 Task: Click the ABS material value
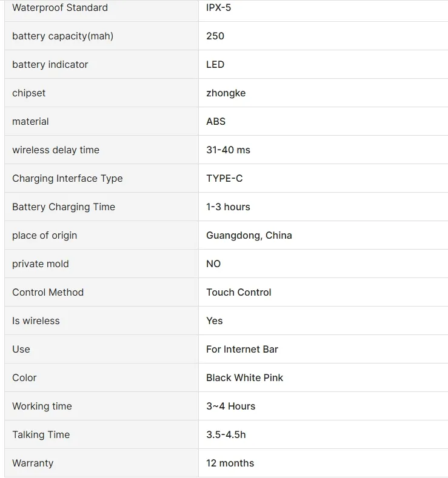(216, 121)
